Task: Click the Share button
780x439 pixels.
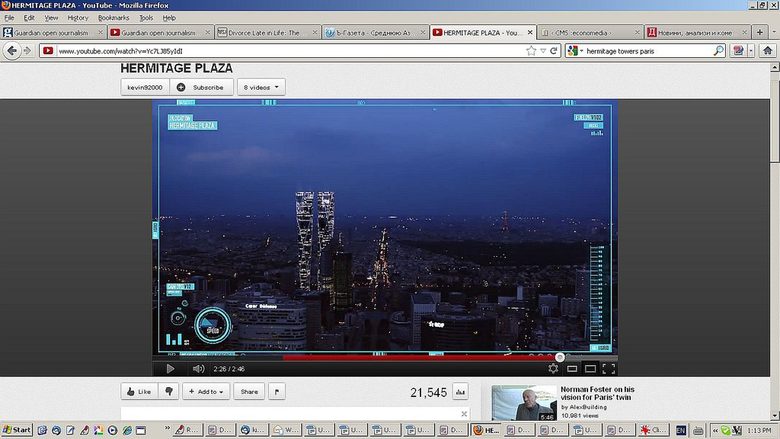Action: (x=249, y=392)
